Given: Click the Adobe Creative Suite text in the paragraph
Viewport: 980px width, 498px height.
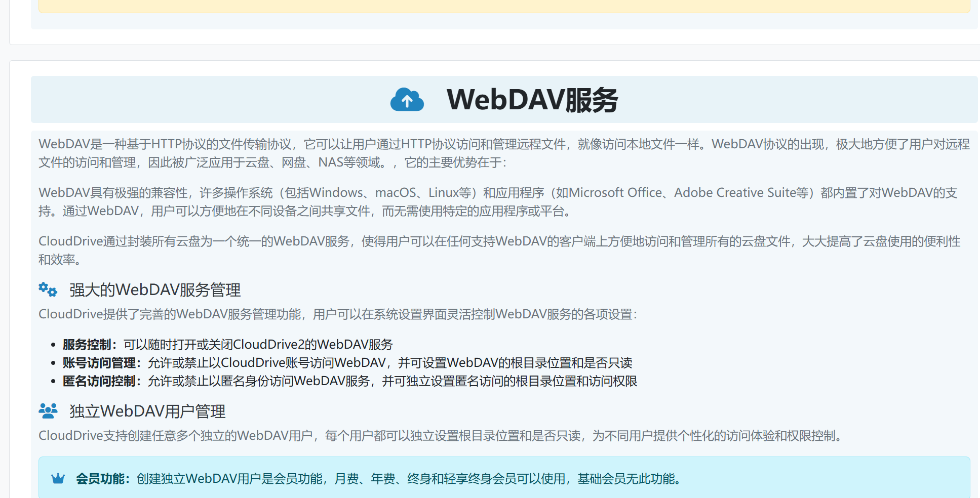Looking at the screenshot, I should (741, 193).
